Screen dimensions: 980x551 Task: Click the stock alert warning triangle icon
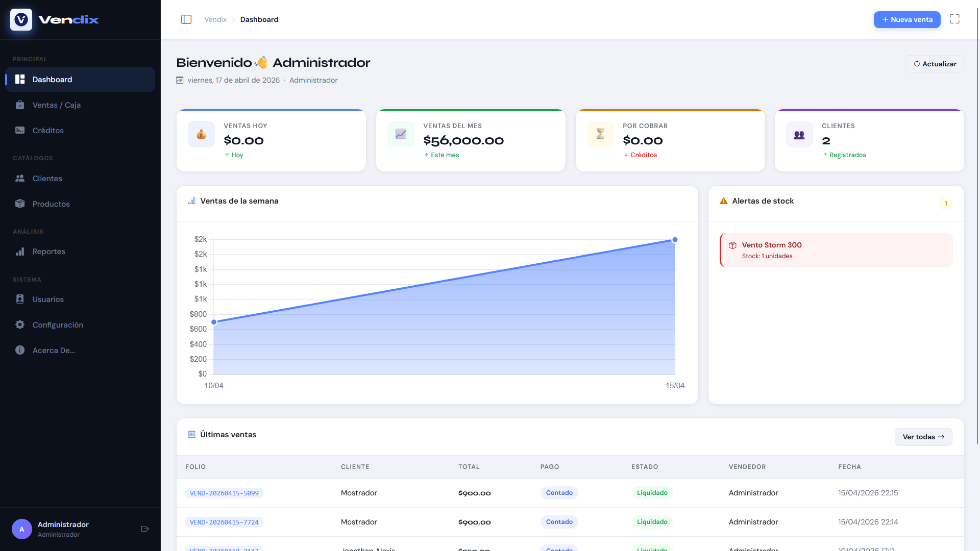pos(723,201)
